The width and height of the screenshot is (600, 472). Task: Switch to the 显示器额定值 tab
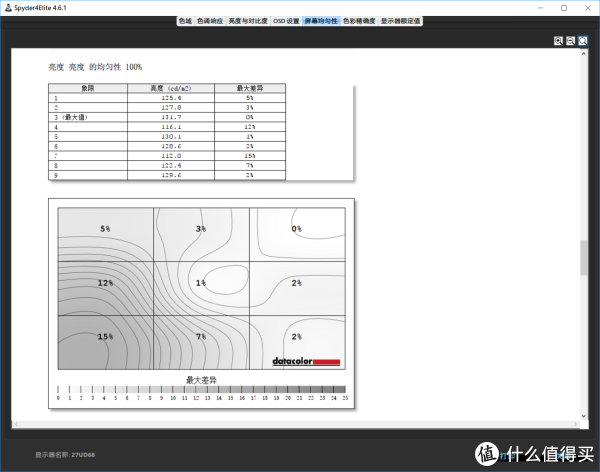click(x=400, y=21)
